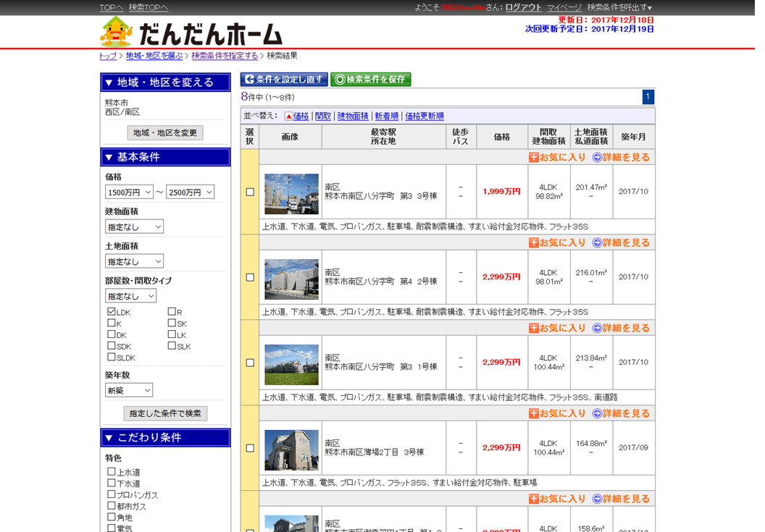Click the 検索条件を保存 green button
Viewport: 765px width, 532px height.
pyautogui.click(x=370, y=80)
